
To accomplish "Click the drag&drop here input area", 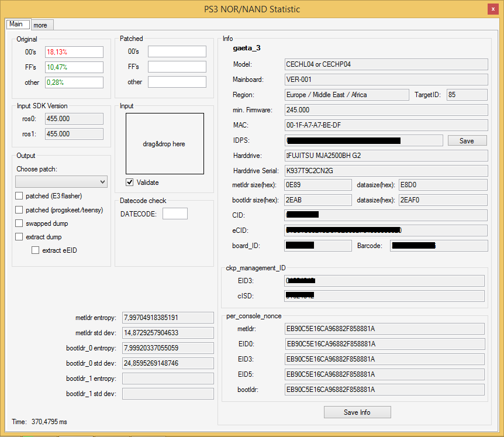I will tap(164, 144).
